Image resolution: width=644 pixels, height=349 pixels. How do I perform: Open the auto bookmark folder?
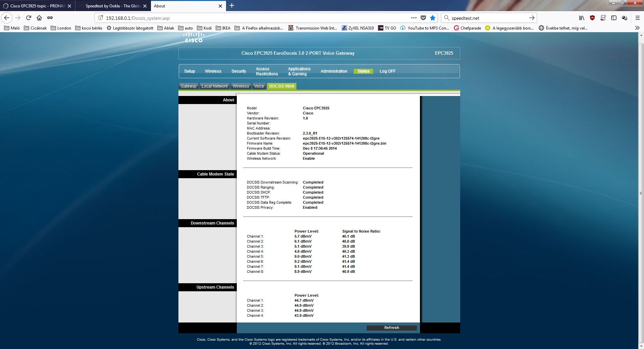[x=185, y=28]
